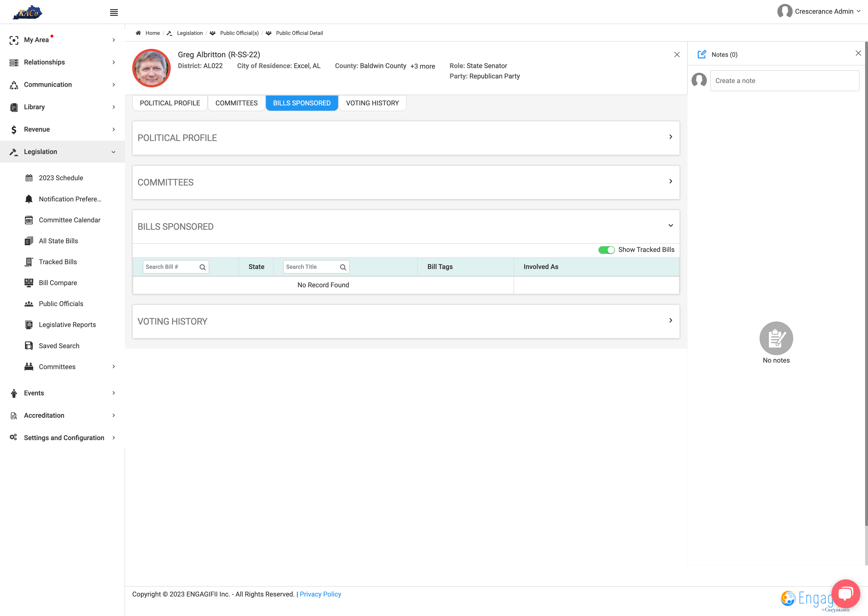Click search icon in Search Bill # field

202,267
